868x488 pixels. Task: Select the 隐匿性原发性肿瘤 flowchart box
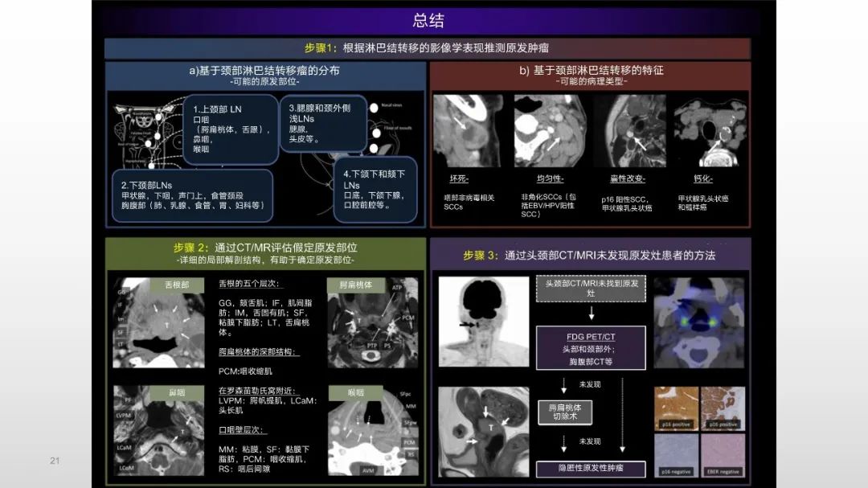(591, 469)
